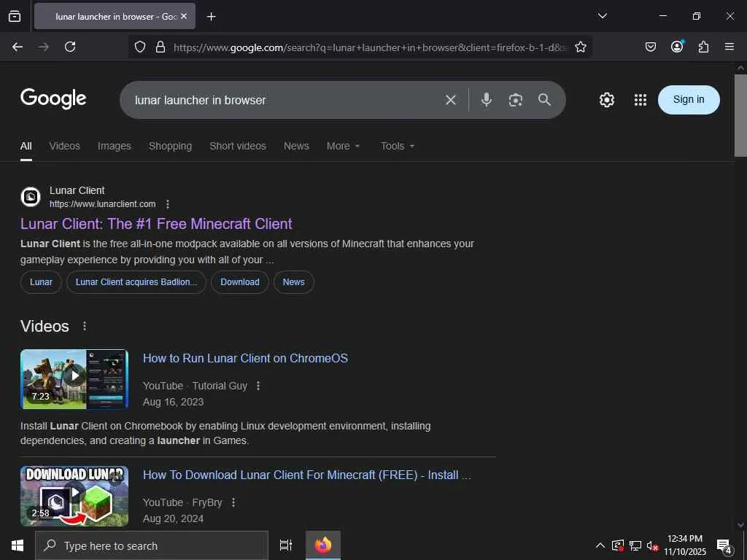
Task: Open Lunar Client acquires Badlion chip
Action: (136, 282)
